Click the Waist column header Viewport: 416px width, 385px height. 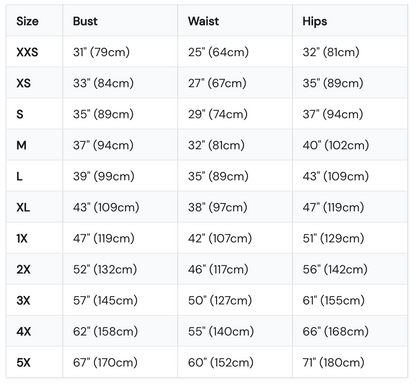tap(203, 21)
